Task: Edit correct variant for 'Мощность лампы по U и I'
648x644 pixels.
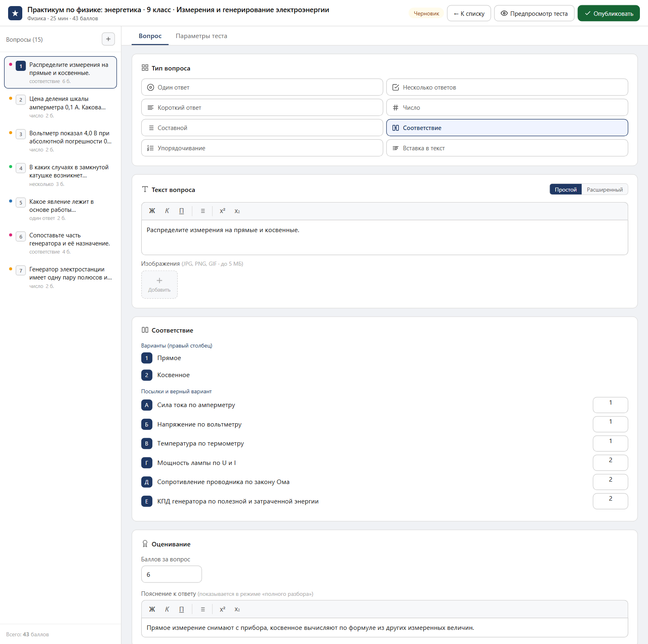Action: 610,463
